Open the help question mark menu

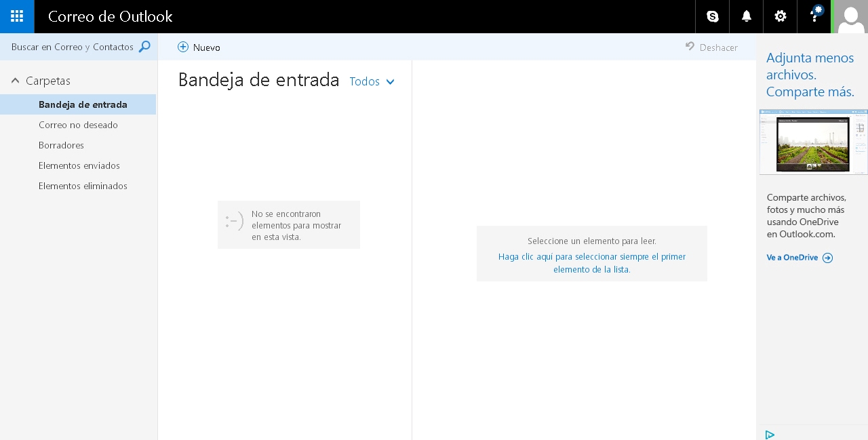coord(814,16)
